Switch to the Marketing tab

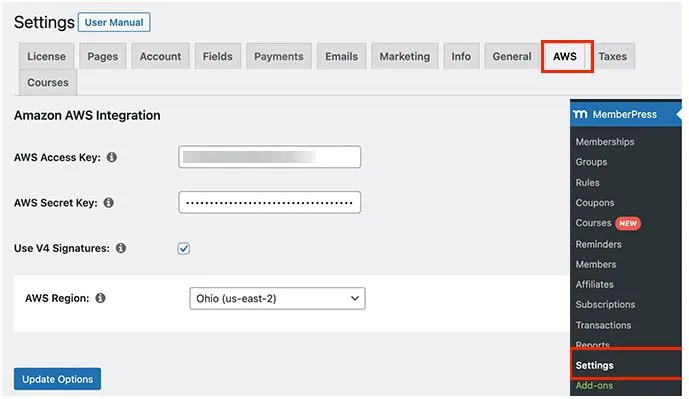[405, 56]
